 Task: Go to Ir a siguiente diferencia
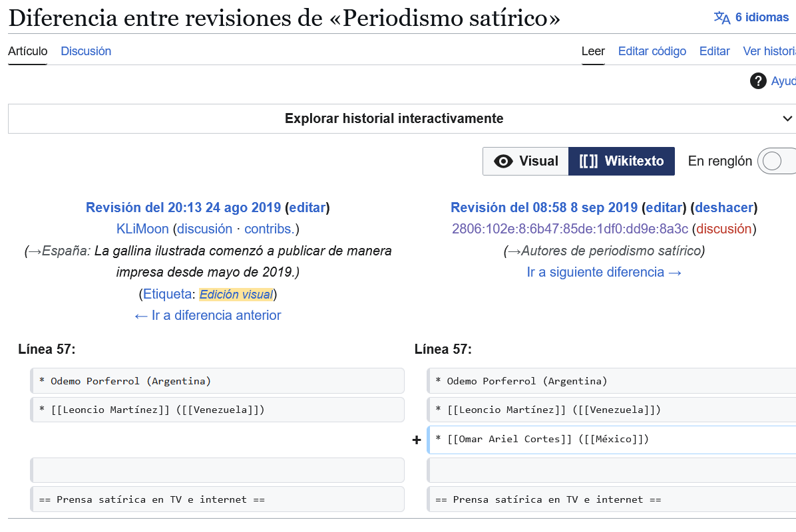(604, 273)
